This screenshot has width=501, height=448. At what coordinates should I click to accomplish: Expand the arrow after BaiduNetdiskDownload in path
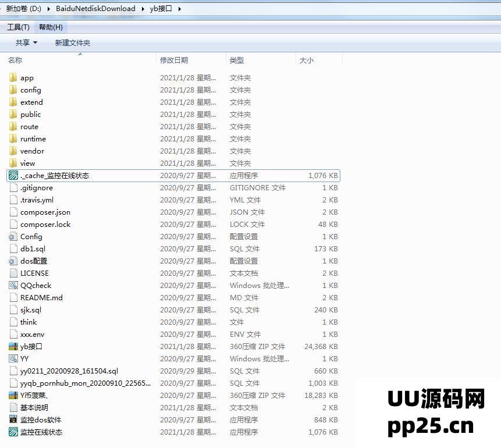141,9
